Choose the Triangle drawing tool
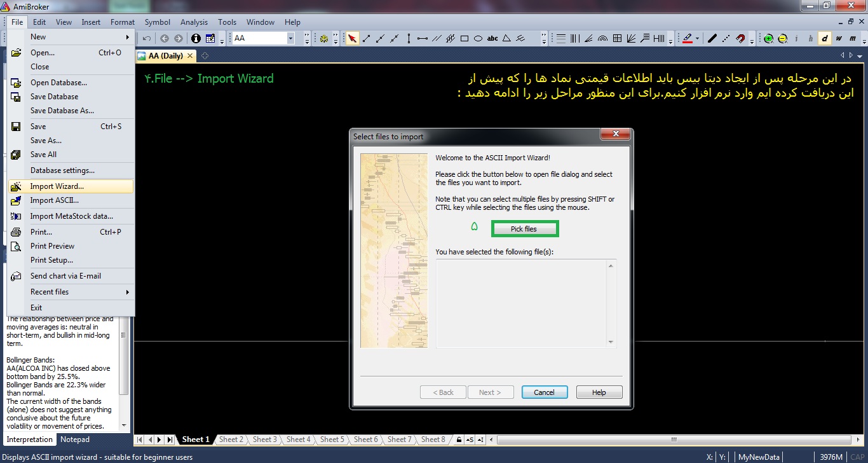The image size is (868, 463). tap(506, 38)
